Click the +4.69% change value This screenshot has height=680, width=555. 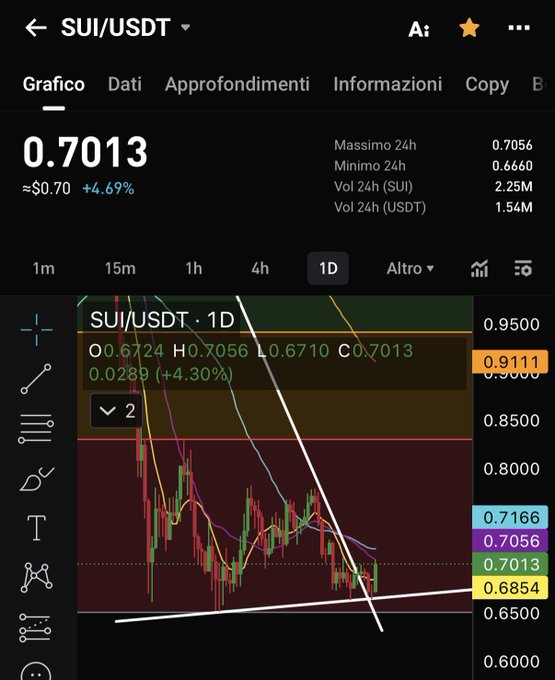(x=108, y=188)
